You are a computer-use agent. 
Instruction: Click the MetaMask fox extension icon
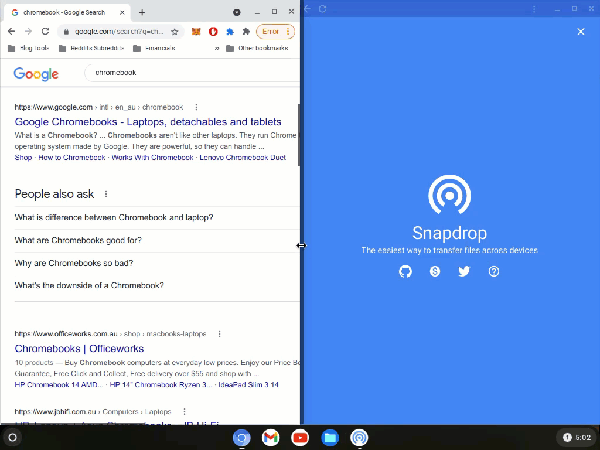point(196,32)
